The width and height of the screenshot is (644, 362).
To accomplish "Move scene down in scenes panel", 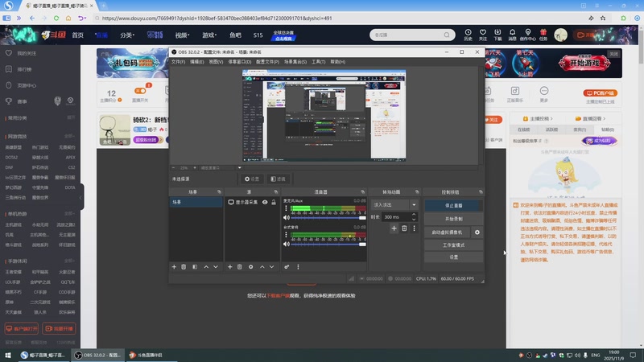I will [216, 267].
